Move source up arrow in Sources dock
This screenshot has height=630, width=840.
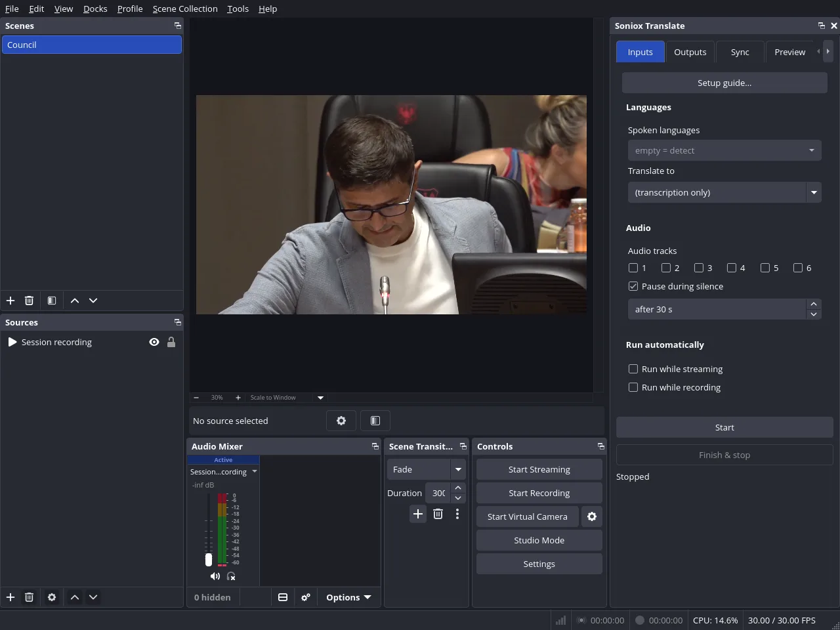coord(75,597)
